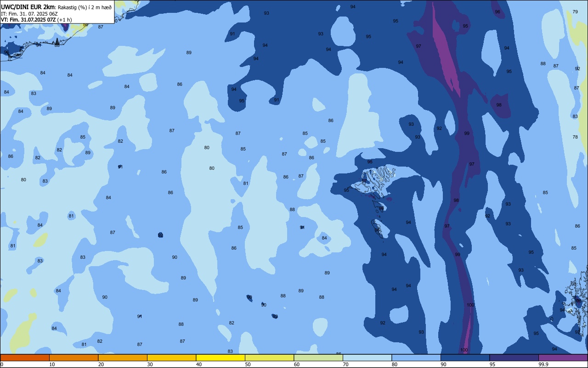The width and height of the screenshot is (588, 368).
Task: Select the 'IT: Fim. 31. 07. 2025 06Z' line
Action: 29,14
